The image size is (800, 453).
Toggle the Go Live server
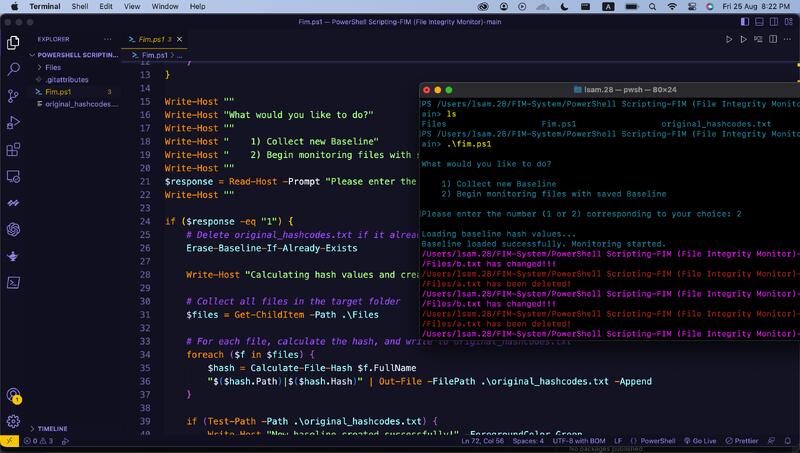pos(699,440)
